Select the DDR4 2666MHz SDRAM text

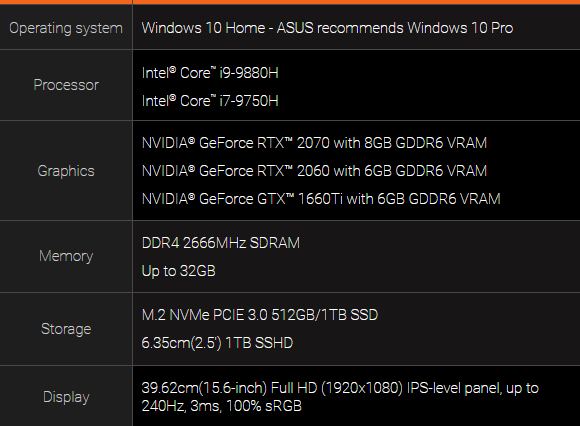pos(221,243)
